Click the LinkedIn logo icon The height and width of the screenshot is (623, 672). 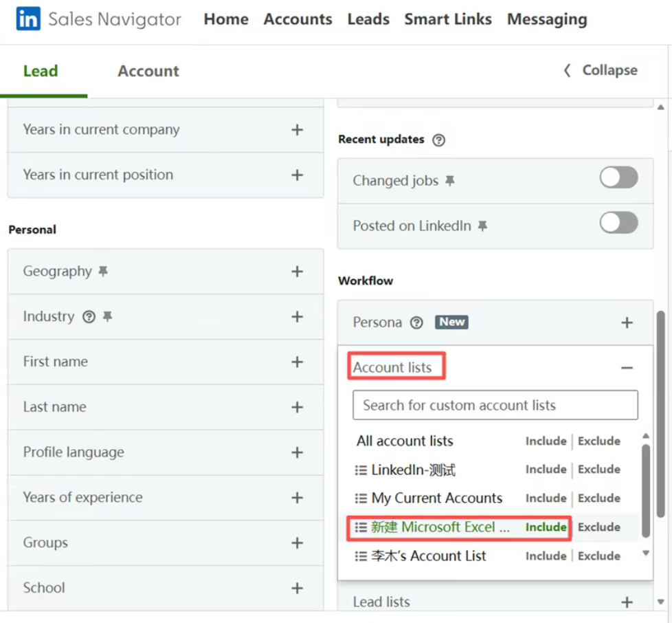tap(28, 19)
